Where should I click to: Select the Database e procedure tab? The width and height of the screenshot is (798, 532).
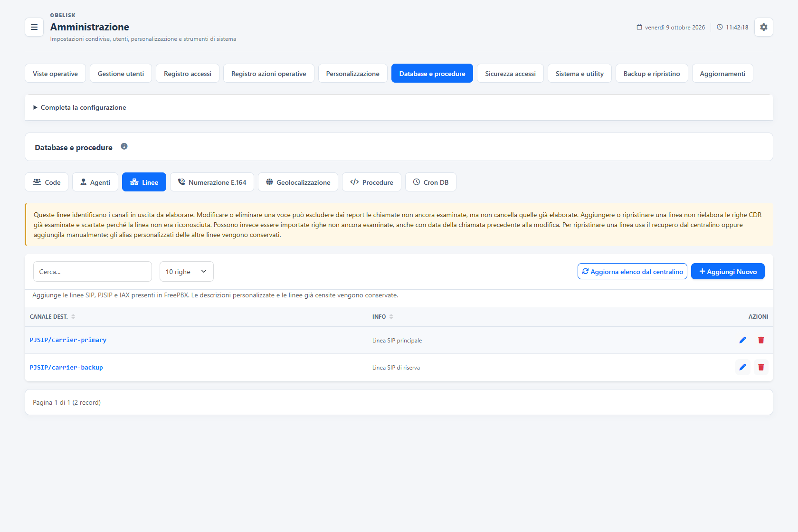coord(432,73)
